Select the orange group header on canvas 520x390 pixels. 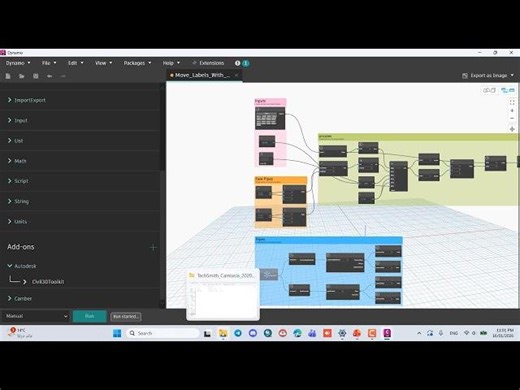281,180
